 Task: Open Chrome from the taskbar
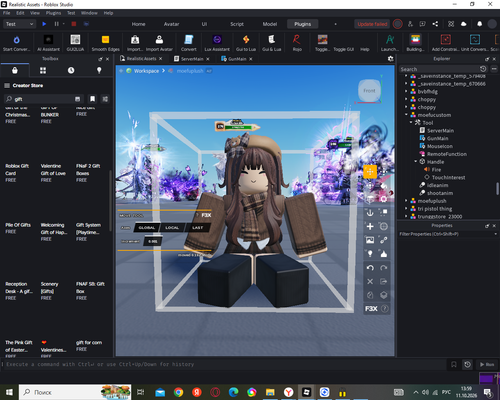pos(178,392)
